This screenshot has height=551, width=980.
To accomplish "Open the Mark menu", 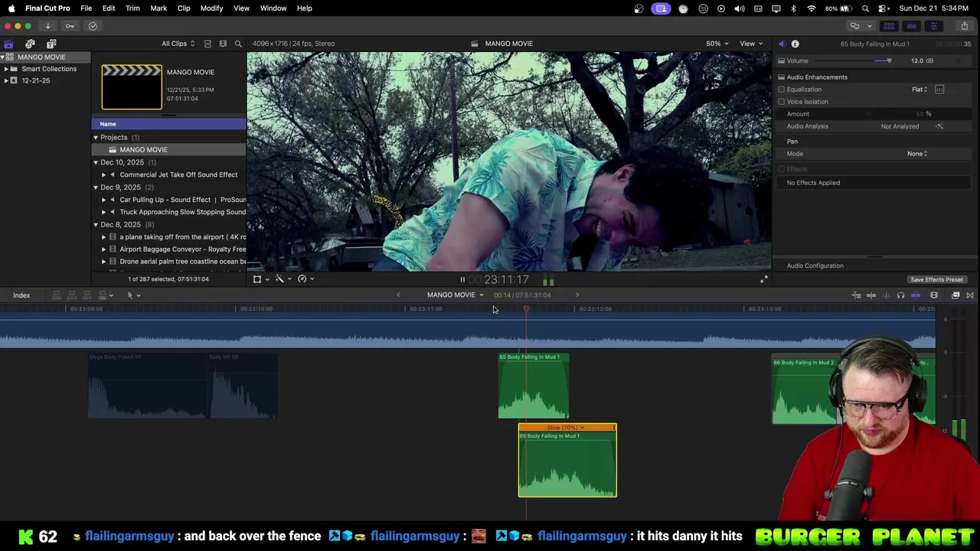I will click(x=158, y=8).
